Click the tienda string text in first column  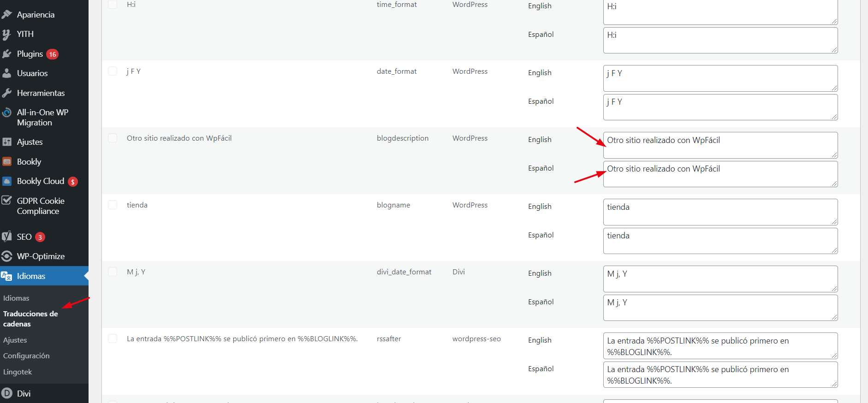(x=137, y=205)
